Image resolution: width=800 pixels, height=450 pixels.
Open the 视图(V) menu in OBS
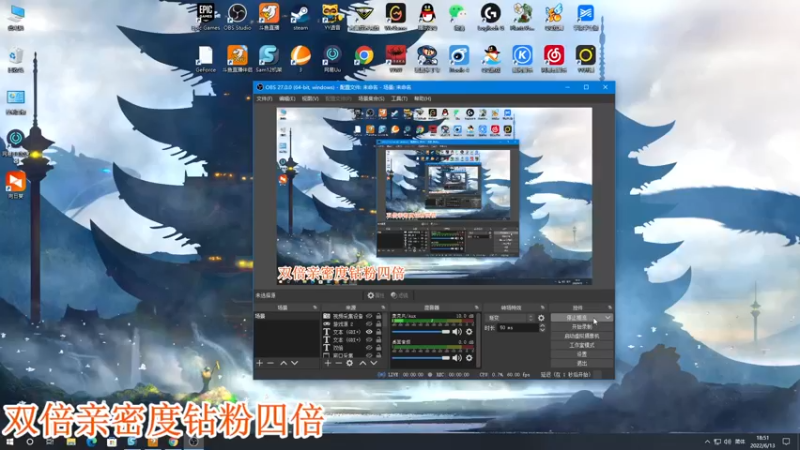pyautogui.click(x=310, y=98)
